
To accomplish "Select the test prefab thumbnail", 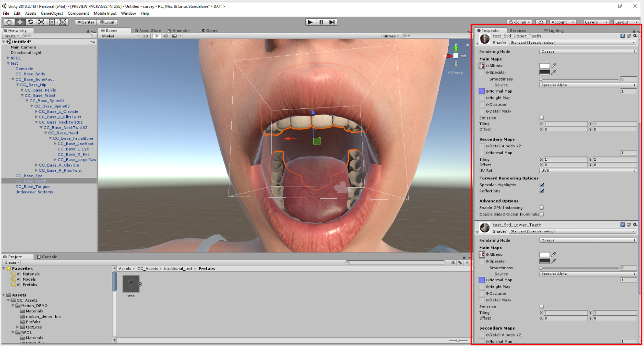I will (x=131, y=284).
